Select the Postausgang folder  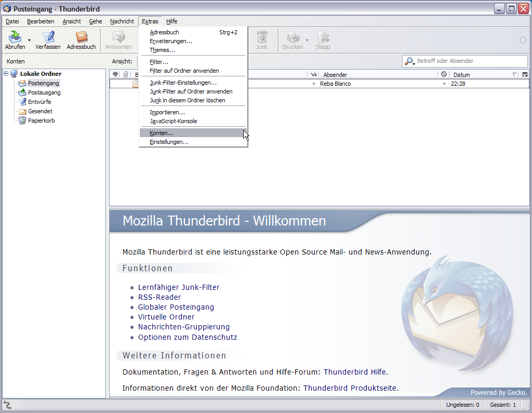coord(44,92)
